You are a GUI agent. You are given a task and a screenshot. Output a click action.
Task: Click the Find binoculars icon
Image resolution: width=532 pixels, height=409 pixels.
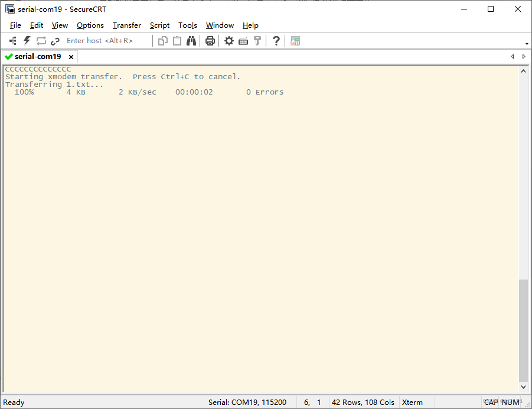(191, 41)
